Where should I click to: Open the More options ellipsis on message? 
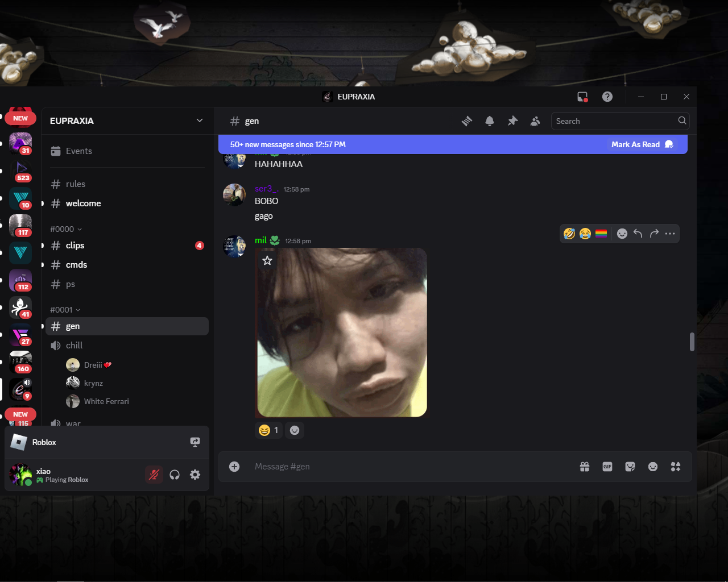point(670,234)
